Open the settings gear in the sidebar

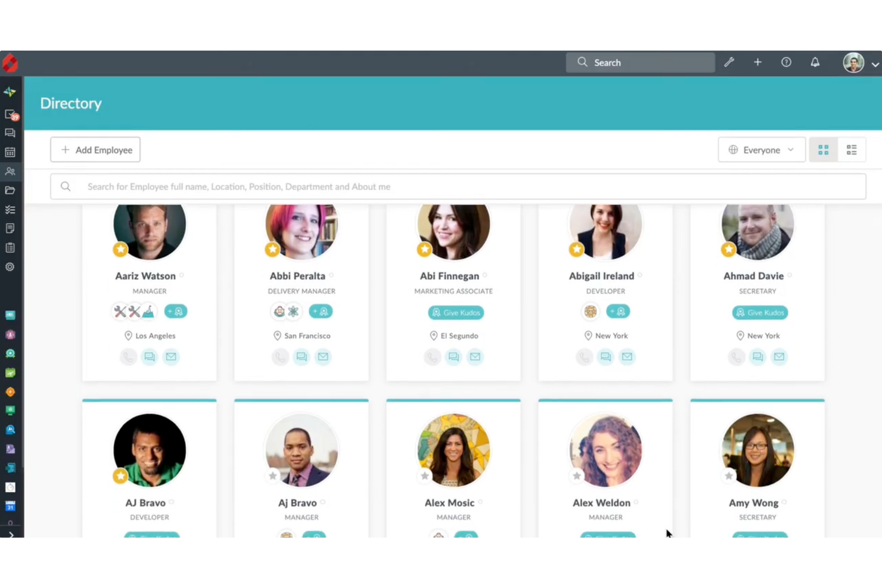[x=10, y=267]
